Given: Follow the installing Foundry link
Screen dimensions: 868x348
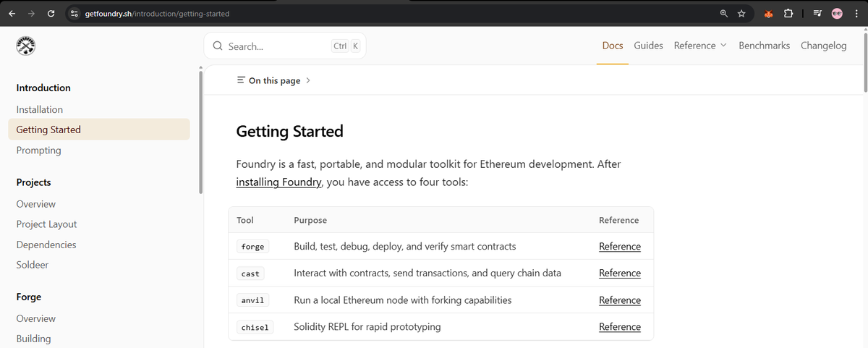Looking at the screenshot, I should tap(278, 182).
